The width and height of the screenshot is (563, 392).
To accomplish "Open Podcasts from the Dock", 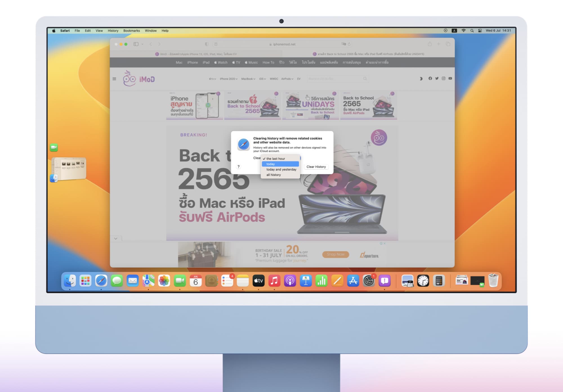I will click(x=290, y=281).
